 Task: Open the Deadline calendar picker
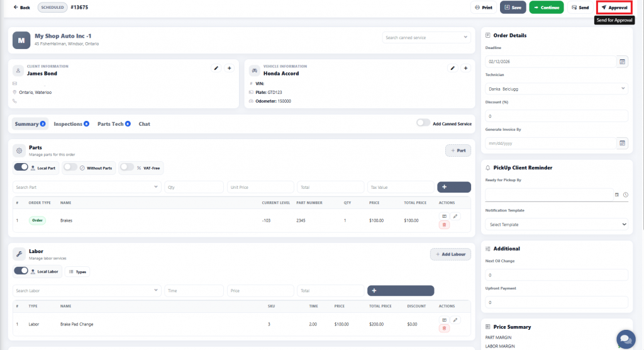[x=623, y=62]
